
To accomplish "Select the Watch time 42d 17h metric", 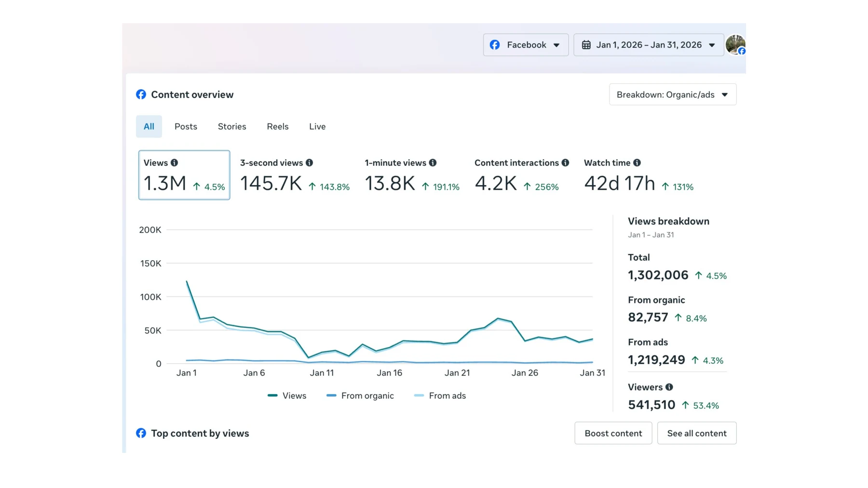I will tap(638, 176).
